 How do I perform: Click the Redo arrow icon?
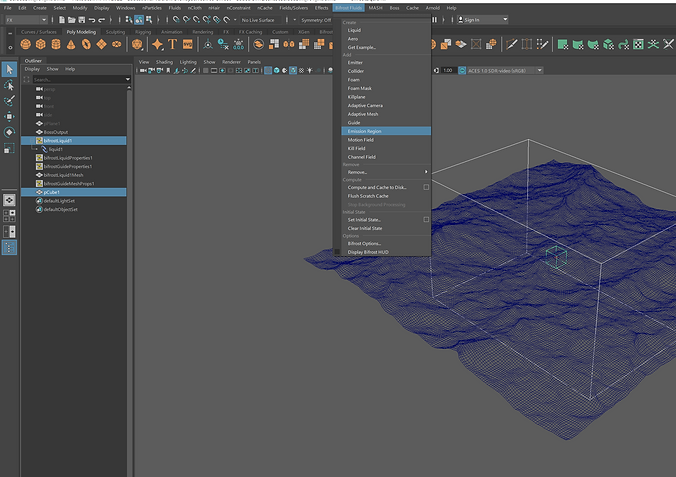tap(102, 20)
